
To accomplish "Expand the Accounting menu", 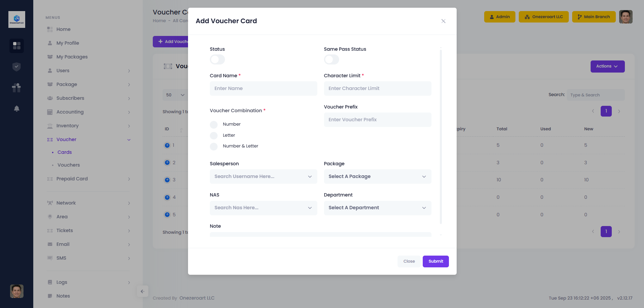I will click(x=70, y=112).
